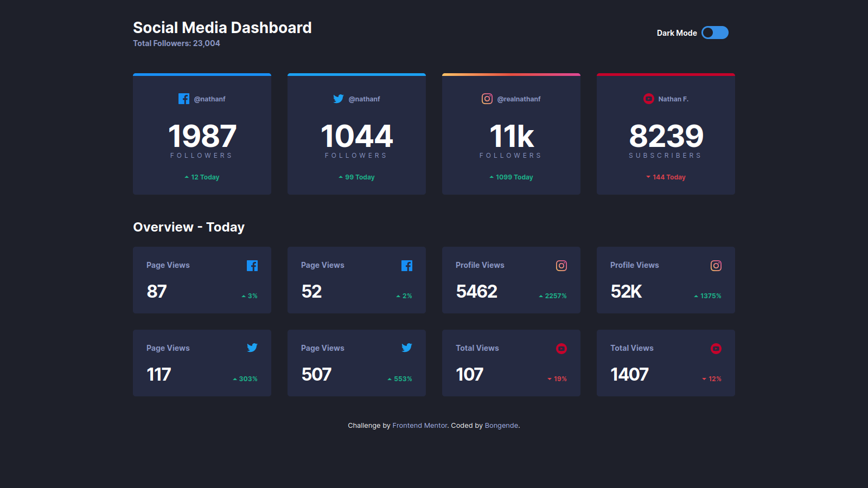Click the SUBSCRIBERS label
868x488 pixels.
pos(666,156)
